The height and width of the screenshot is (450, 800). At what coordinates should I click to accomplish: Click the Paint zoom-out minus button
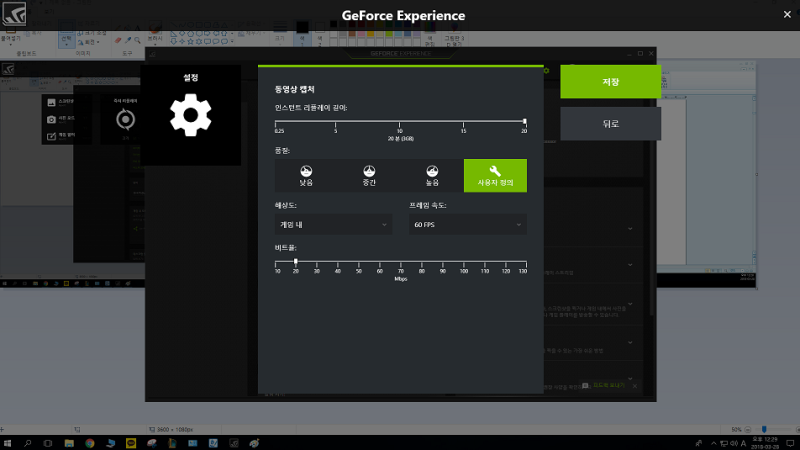tap(747, 430)
